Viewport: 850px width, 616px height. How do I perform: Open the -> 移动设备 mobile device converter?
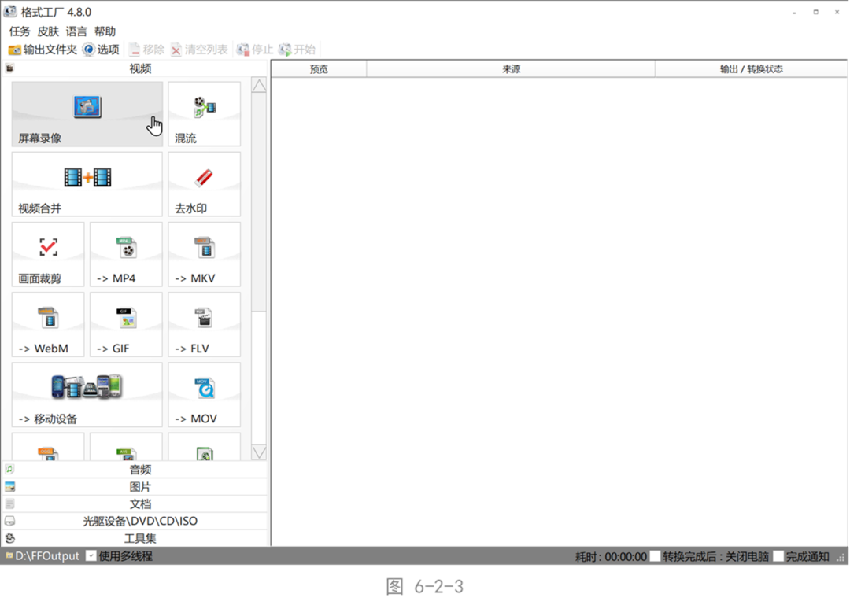[x=87, y=394]
